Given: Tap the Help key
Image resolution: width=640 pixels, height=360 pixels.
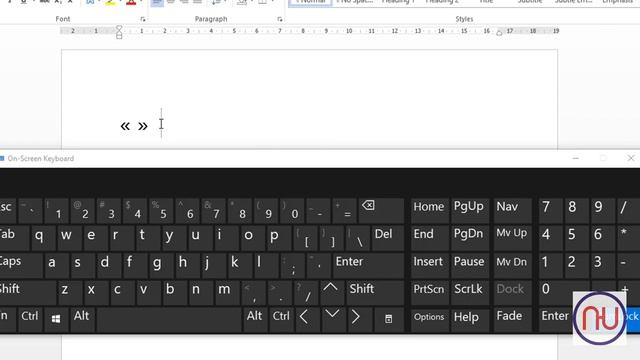Looking at the screenshot, I should (469, 319).
